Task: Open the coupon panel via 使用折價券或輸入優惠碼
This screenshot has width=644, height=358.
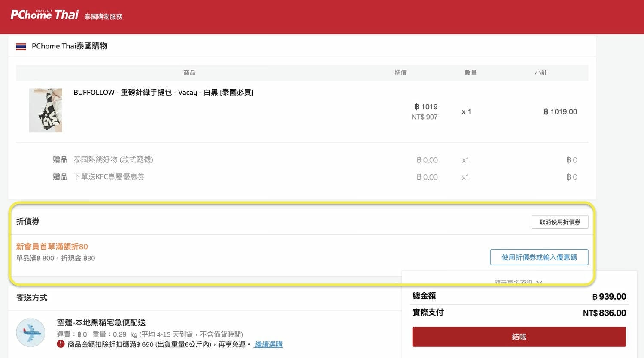Action: (539, 257)
